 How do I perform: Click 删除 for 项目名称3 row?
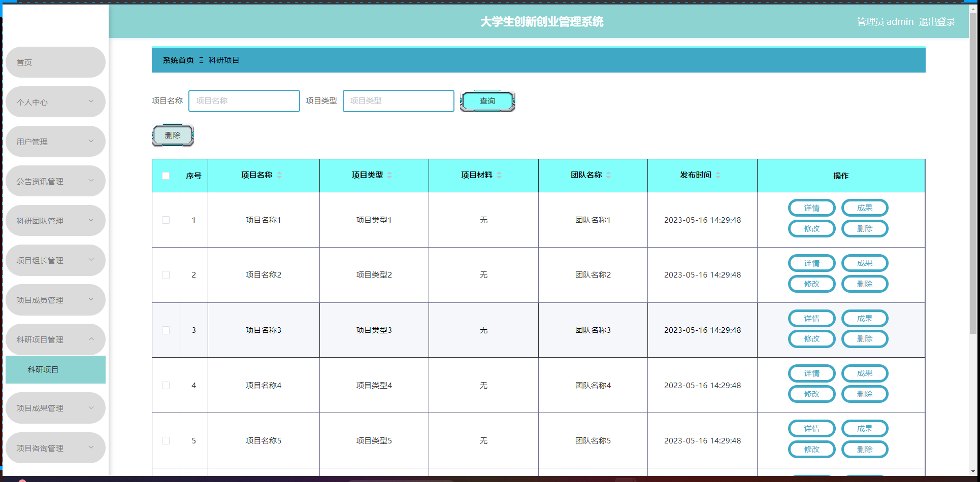point(865,339)
